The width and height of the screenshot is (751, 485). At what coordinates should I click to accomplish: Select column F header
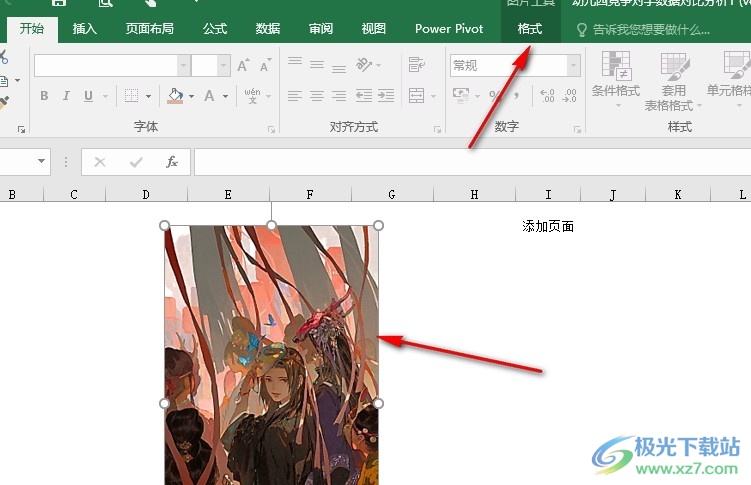click(310, 194)
